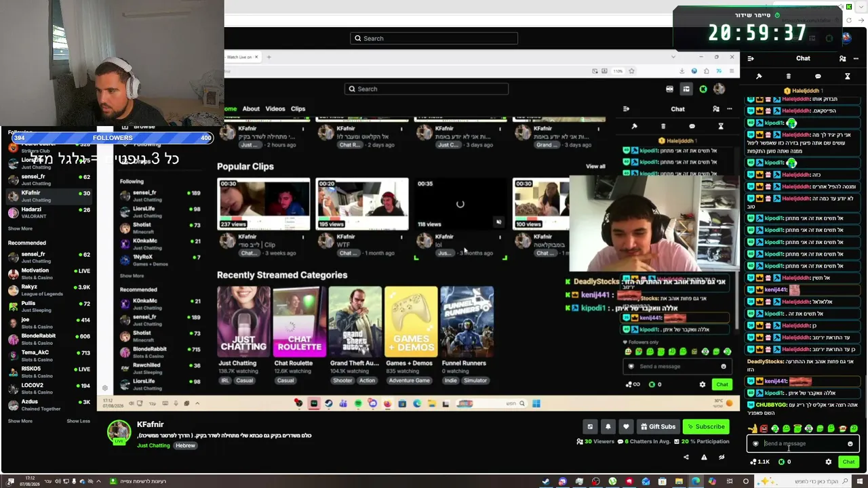
Task: Open BlondeRabbit channel in left sidebar
Action: tap(49, 339)
